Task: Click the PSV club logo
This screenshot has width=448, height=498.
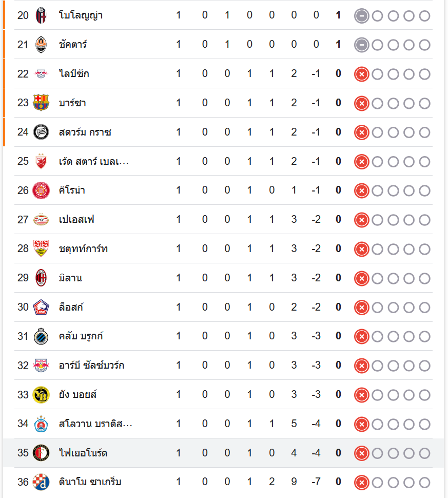Action: pyautogui.click(x=41, y=220)
